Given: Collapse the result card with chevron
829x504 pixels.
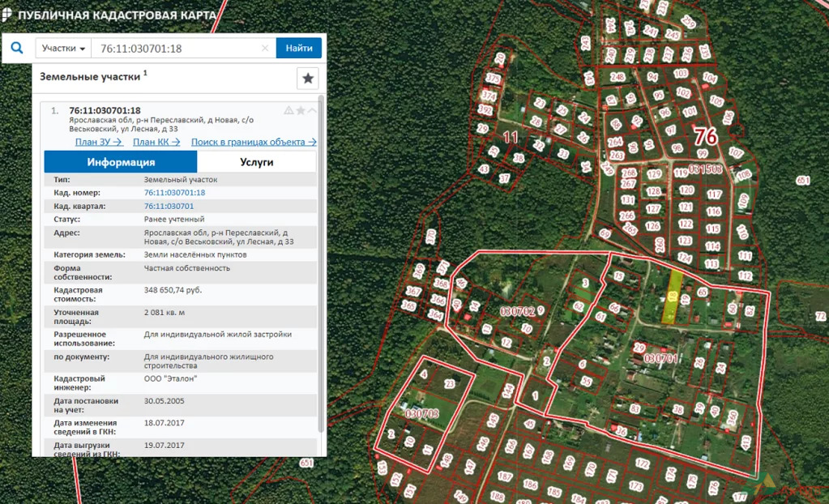Looking at the screenshot, I should pos(312,110).
